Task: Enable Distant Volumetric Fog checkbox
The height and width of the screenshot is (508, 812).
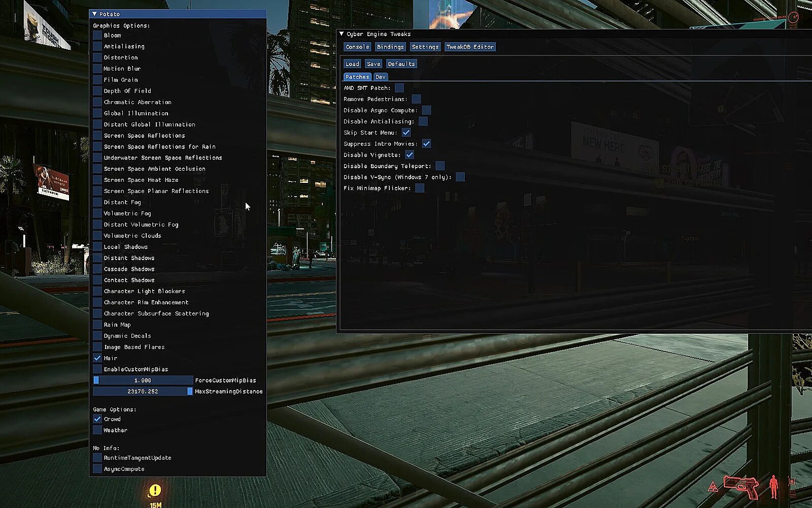Action: tap(97, 225)
